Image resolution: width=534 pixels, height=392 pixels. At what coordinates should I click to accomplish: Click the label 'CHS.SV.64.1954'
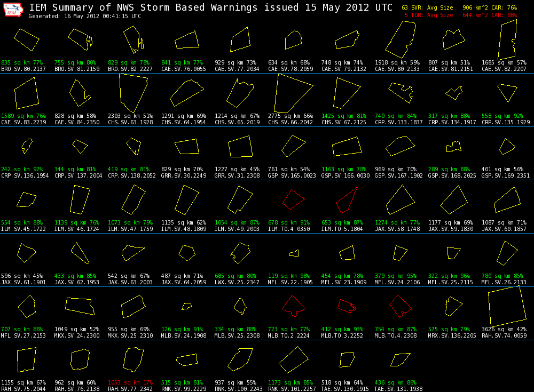(184, 123)
